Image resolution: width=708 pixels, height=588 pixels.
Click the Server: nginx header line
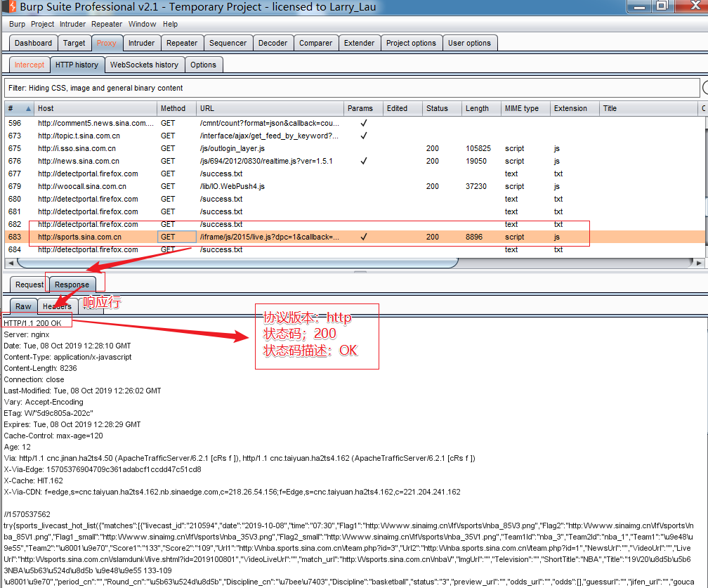click(x=27, y=334)
